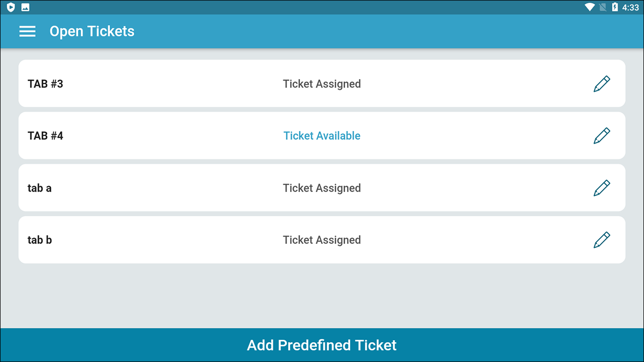The image size is (644, 362).
Task: Tap the no-SIM signal icon
Action: 603,7
